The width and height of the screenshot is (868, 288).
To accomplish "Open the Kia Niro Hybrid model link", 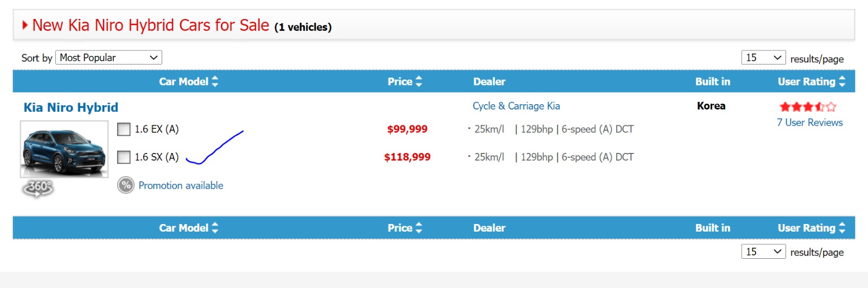I will (x=71, y=107).
